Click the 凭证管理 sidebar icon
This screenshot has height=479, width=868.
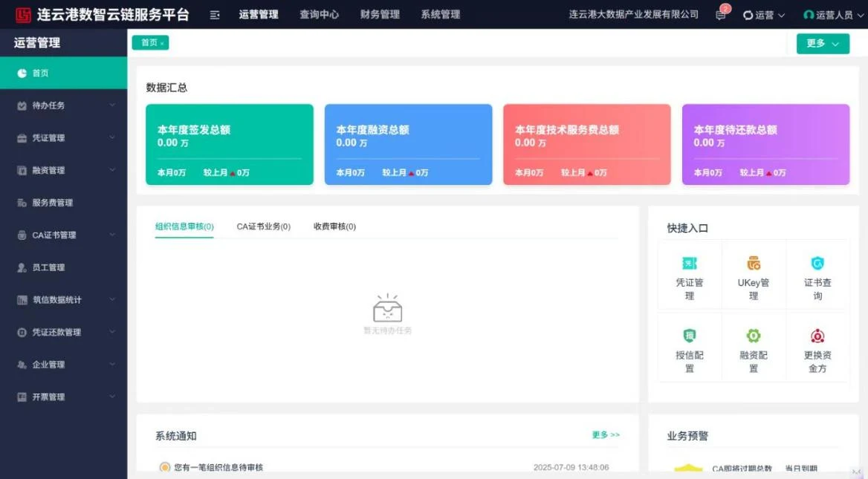coord(22,138)
